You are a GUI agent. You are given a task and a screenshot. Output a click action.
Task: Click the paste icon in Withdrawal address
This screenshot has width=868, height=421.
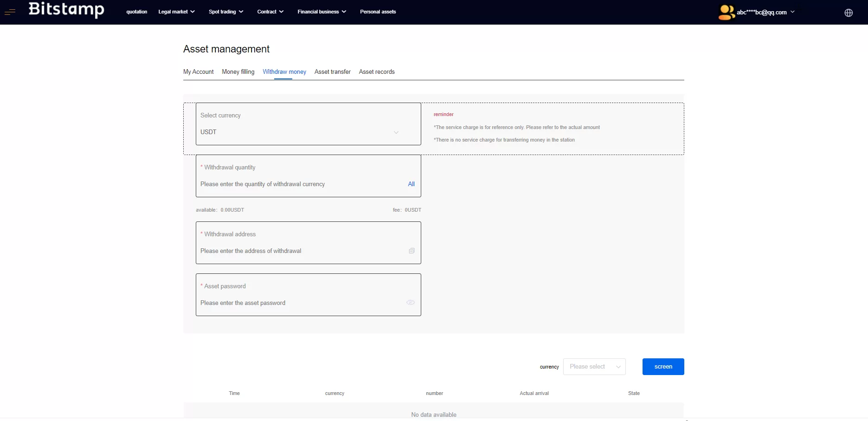point(411,251)
